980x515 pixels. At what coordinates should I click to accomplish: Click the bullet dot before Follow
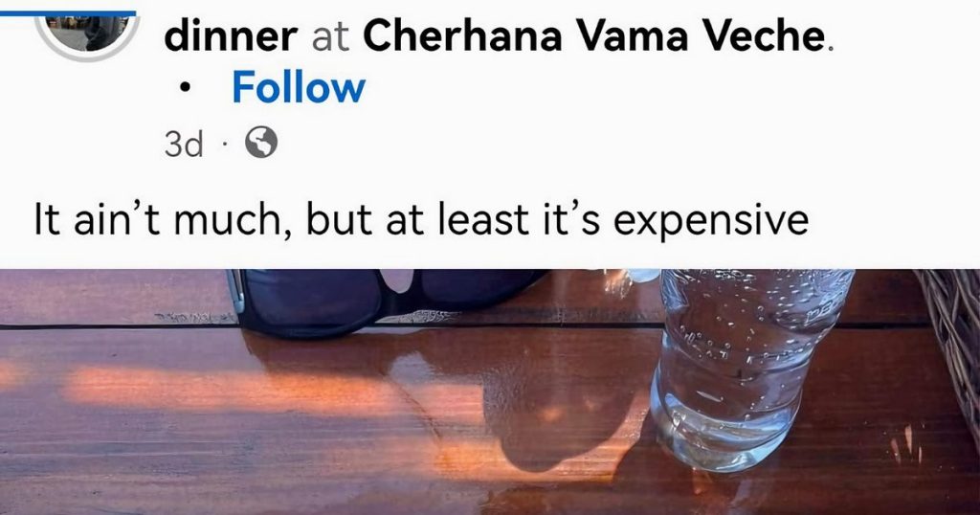[187, 89]
